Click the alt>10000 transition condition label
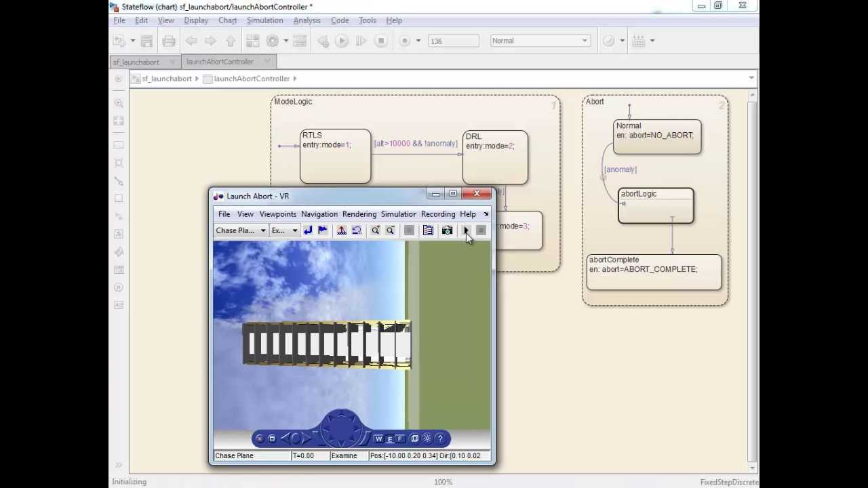The width and height of the screenshot is (868, 488). click(416, 144)
